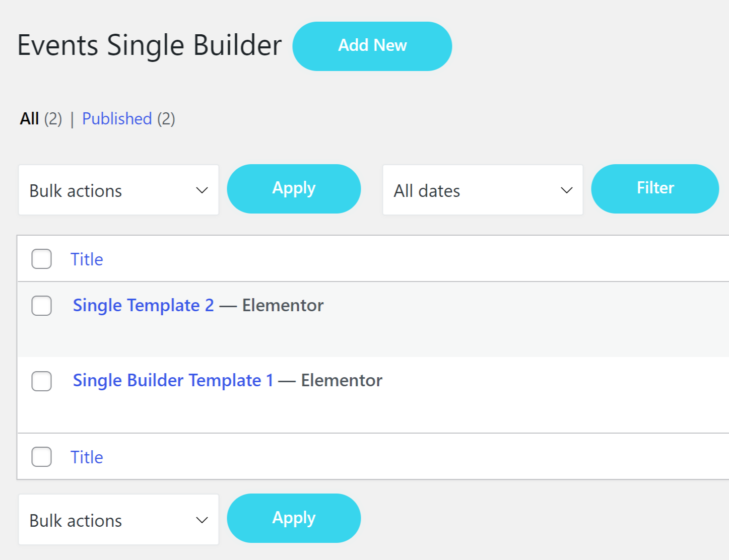Click the top Apply button
Viewport: 729px width, 560px height.
coord(294,189)
